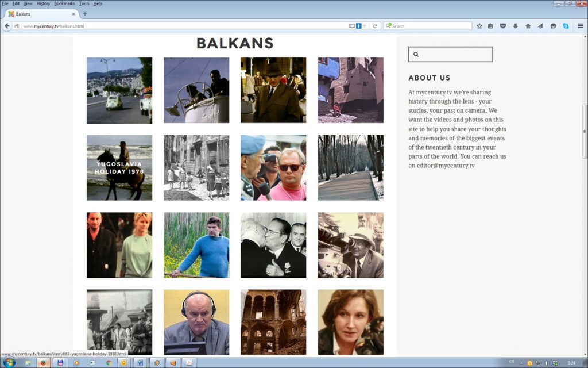
Task: Open the History menu
Action: (x=43, y=3)
